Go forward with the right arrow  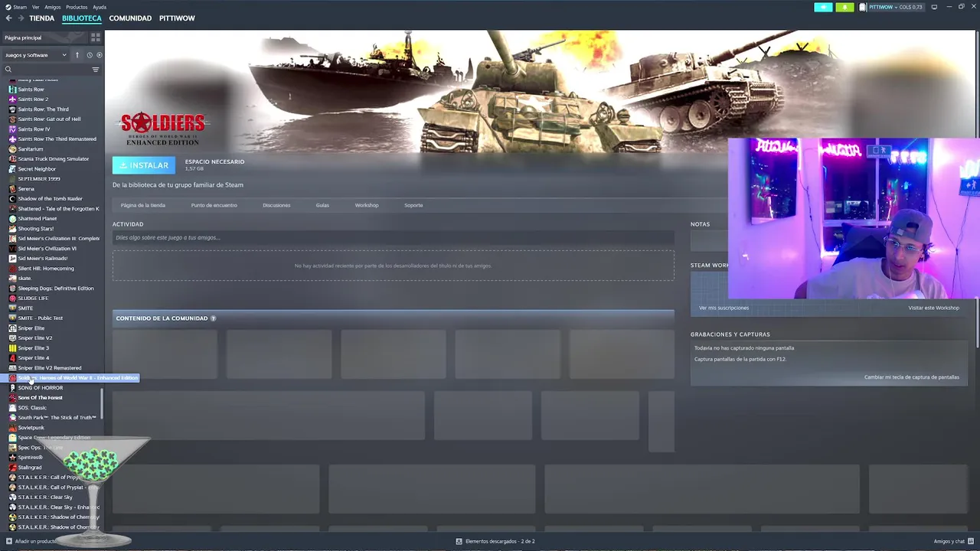pyautogui.click(x=20, y=18)
